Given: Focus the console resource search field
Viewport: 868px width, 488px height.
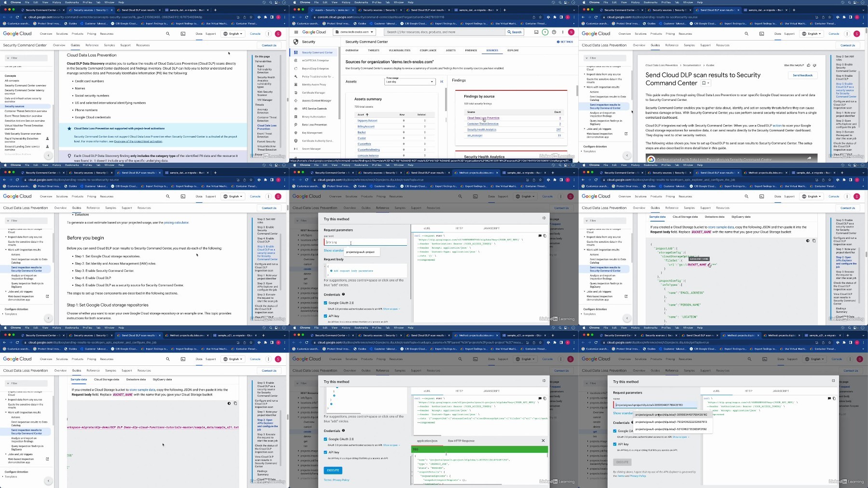Looking at the screenshot, I should (444, 32).
